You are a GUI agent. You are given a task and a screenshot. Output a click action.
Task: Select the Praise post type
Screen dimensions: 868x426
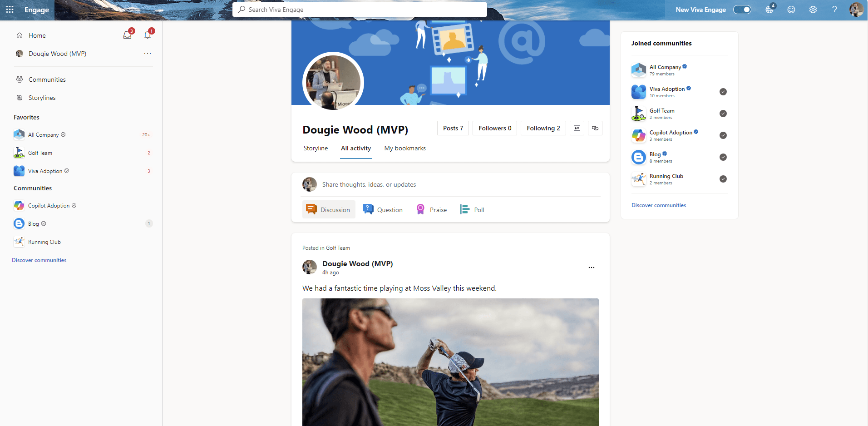click(x=432, y=209)
